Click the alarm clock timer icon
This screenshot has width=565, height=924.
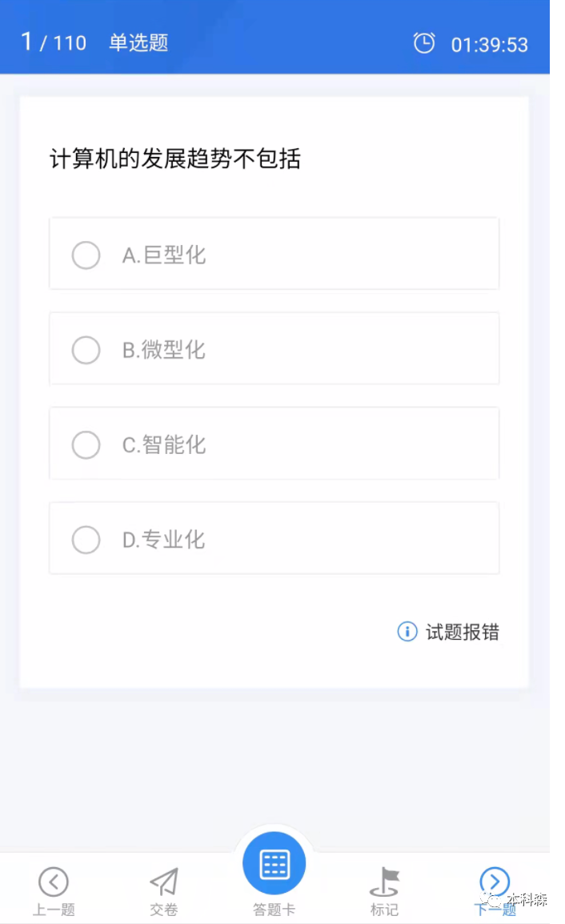(424, 43)
